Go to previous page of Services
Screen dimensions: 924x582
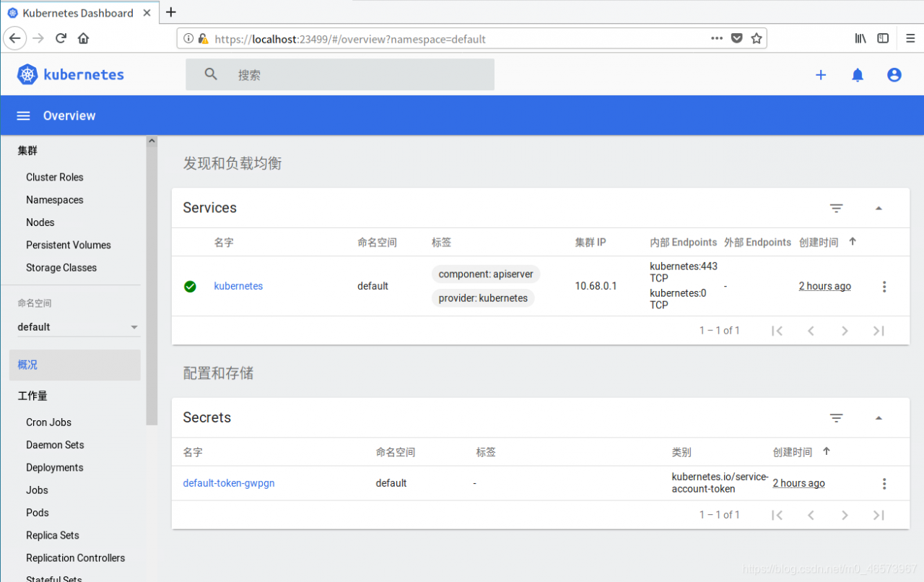[811, 331]
